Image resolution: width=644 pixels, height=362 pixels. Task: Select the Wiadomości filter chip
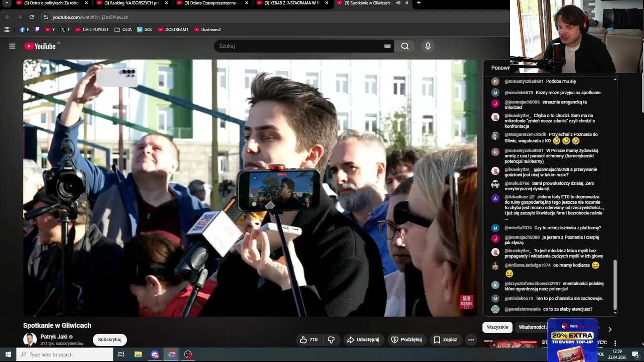[531, 327]
